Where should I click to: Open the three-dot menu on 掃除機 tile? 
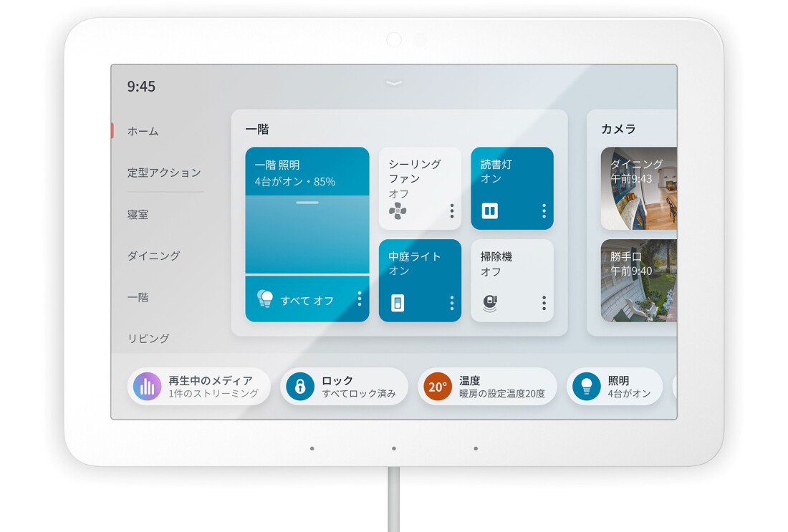pyautogui.click(x=544, y=304)
